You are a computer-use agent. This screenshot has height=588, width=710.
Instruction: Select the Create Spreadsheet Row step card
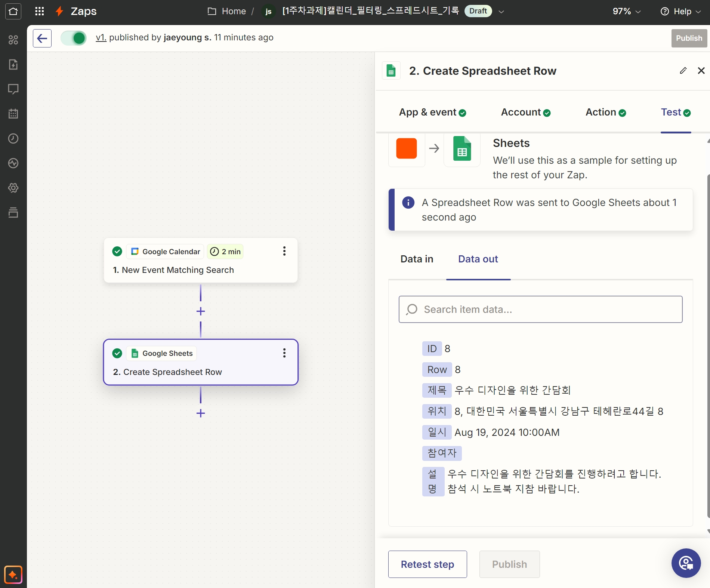201,362
